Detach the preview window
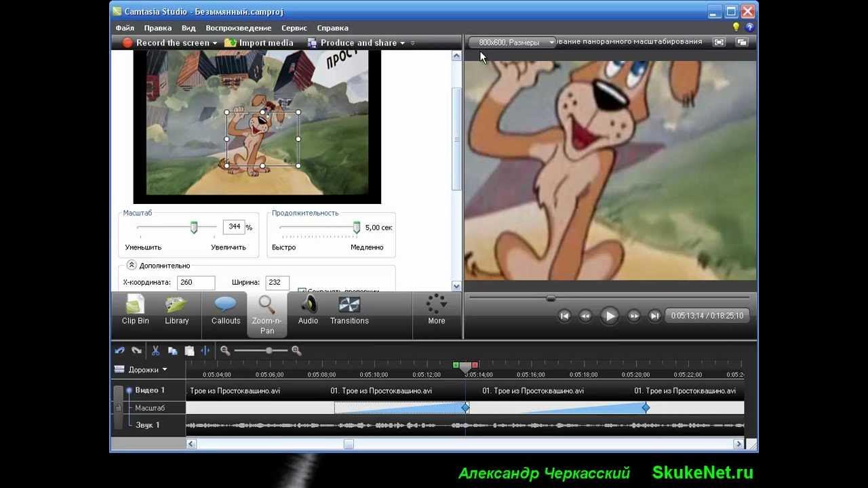The width and height of the screenshot is (868, 488). point(742,42)
